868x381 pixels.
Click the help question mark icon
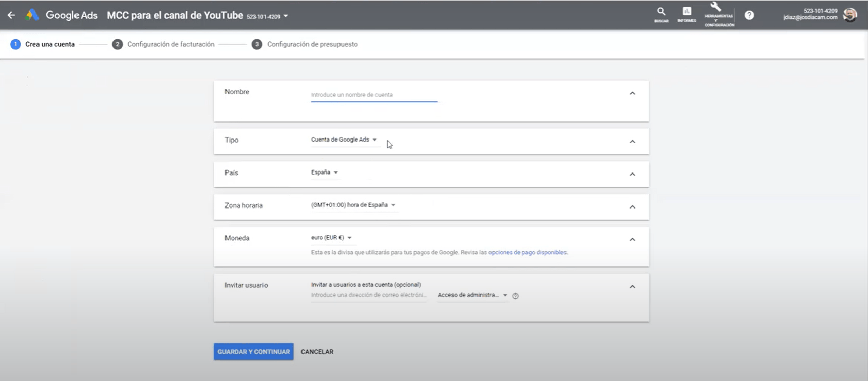click(749, 15)
